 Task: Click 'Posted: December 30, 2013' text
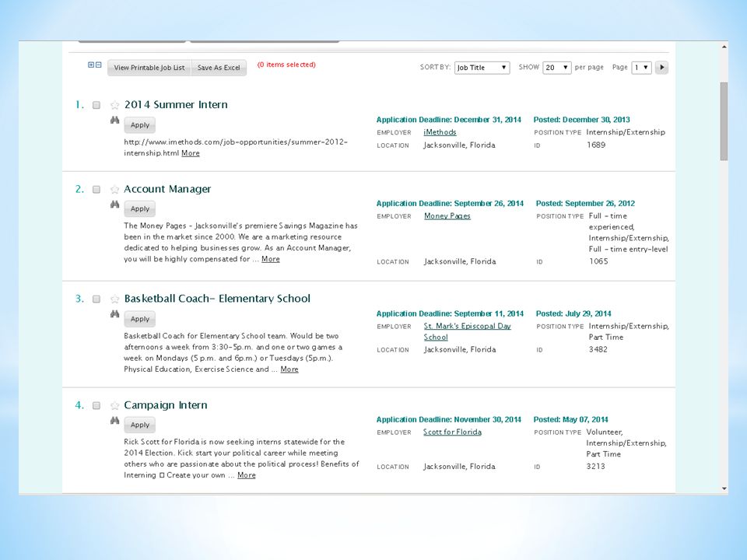[x=582, y=120]
